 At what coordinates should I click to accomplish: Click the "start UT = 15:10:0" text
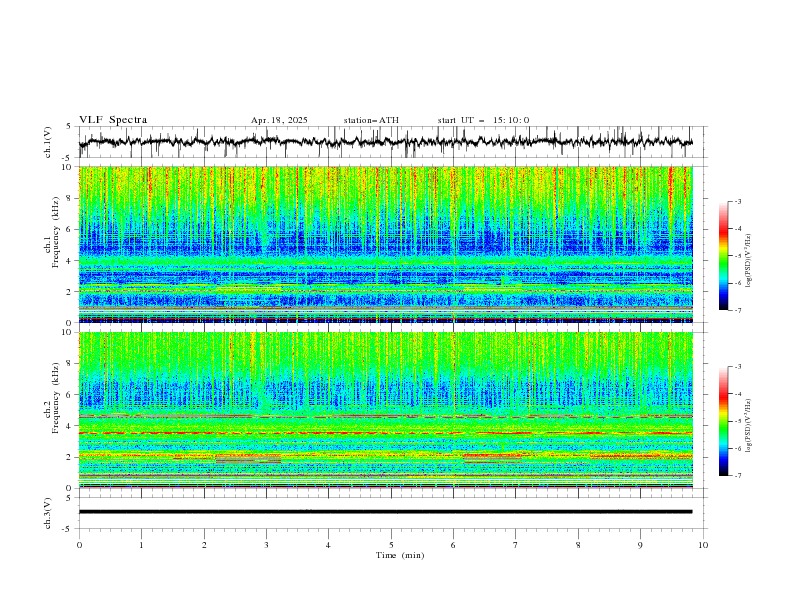(483, 120)
